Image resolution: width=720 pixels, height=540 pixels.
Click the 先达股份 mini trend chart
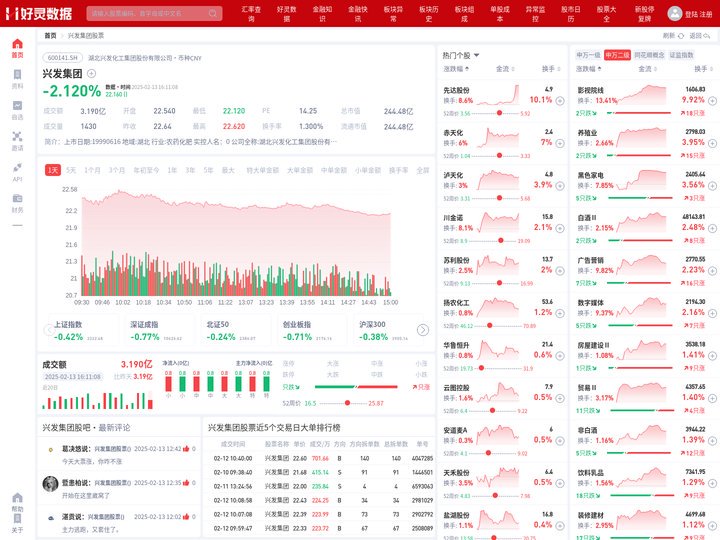point(498,95)
